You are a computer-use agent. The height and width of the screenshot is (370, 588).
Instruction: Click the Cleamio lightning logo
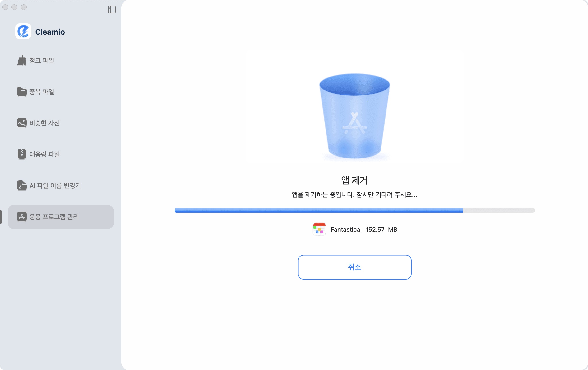[23, 32]
